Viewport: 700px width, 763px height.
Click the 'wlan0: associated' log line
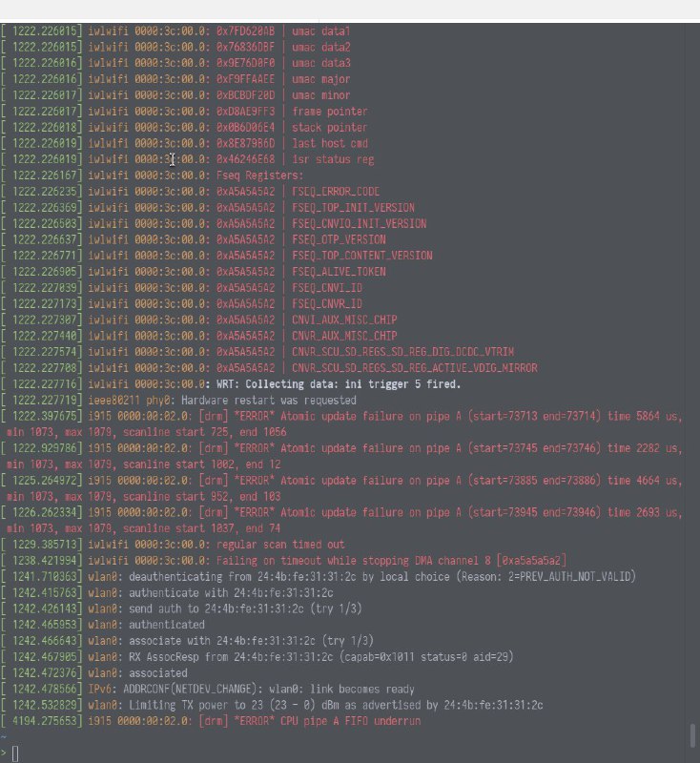[x=93, y=673]
